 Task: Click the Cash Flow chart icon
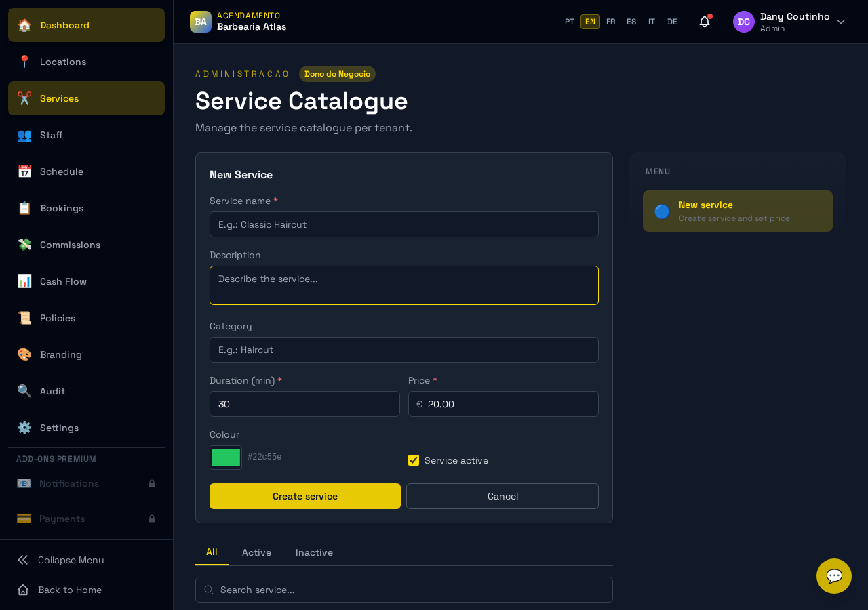click(24, 281)
